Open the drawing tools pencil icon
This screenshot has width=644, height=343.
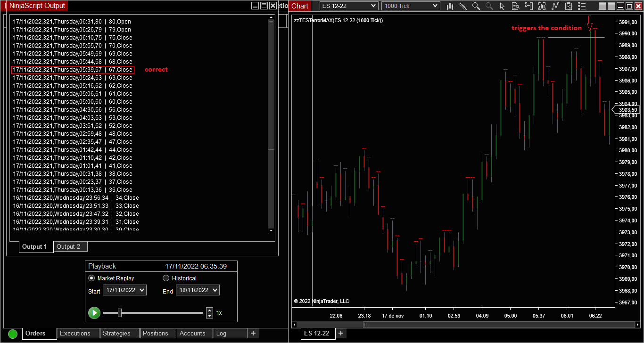pyautogui.click(x=463, y=6)
